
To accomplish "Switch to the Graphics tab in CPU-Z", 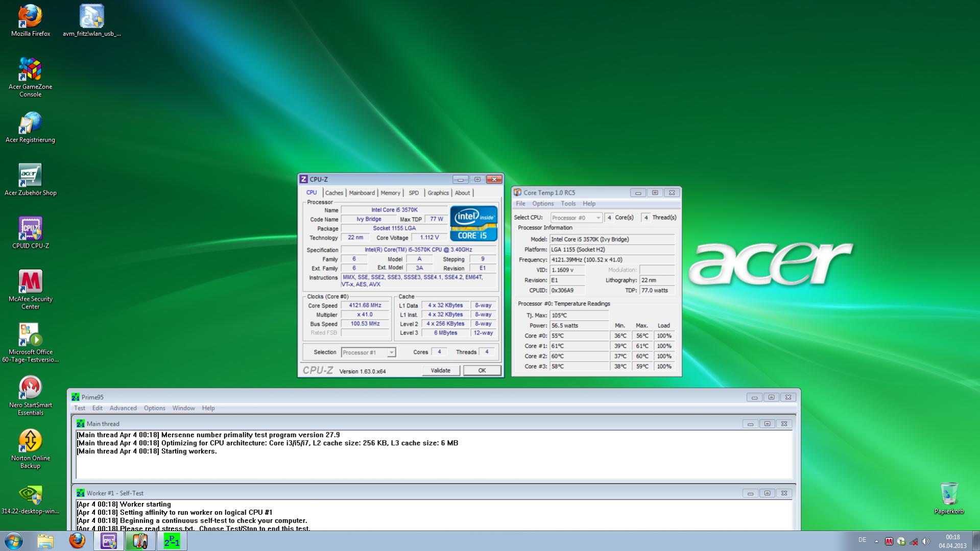I will point(438,193).
